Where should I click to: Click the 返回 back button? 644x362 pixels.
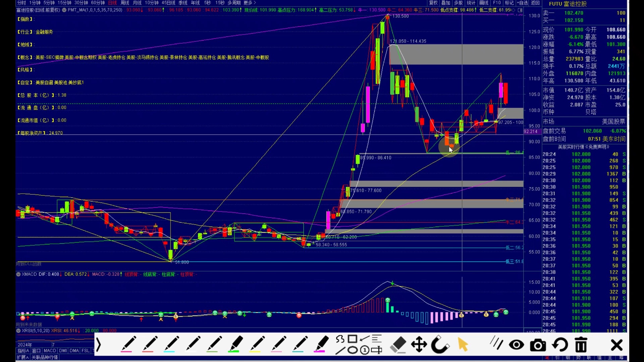535,3
